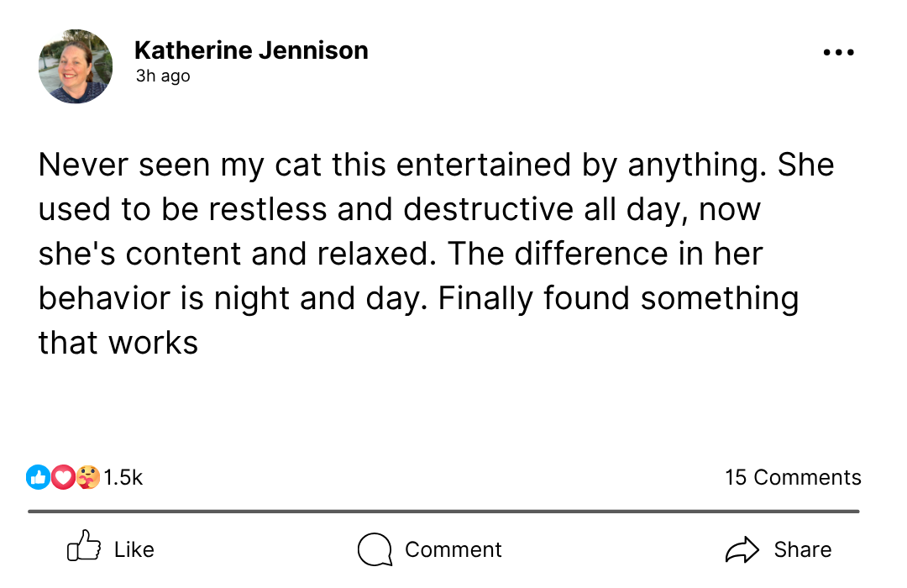View the 1.5k reactions count
The width and height of the screenshot is (907, 588).
[x=123, y=478]
